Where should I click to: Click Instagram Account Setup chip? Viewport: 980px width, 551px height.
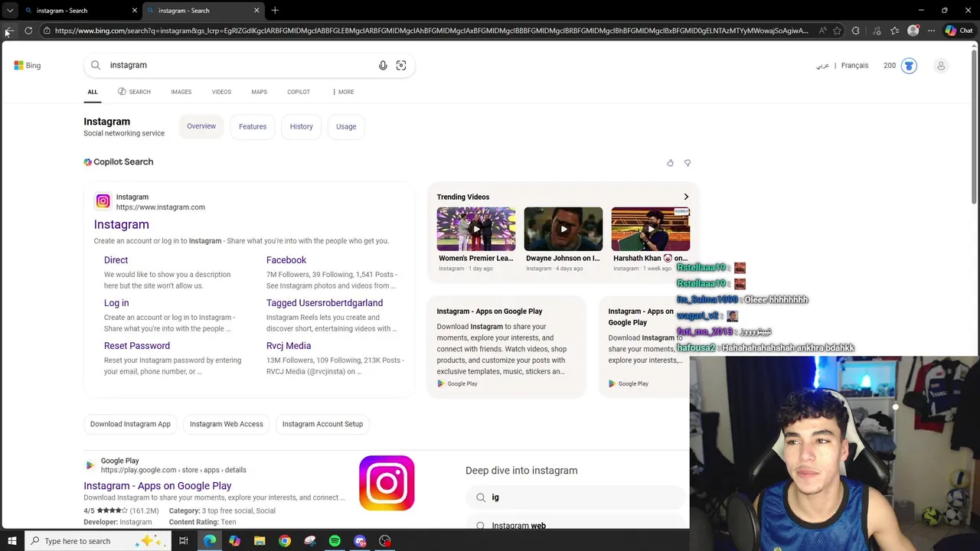pyautogui.click(x=322, y=424)
